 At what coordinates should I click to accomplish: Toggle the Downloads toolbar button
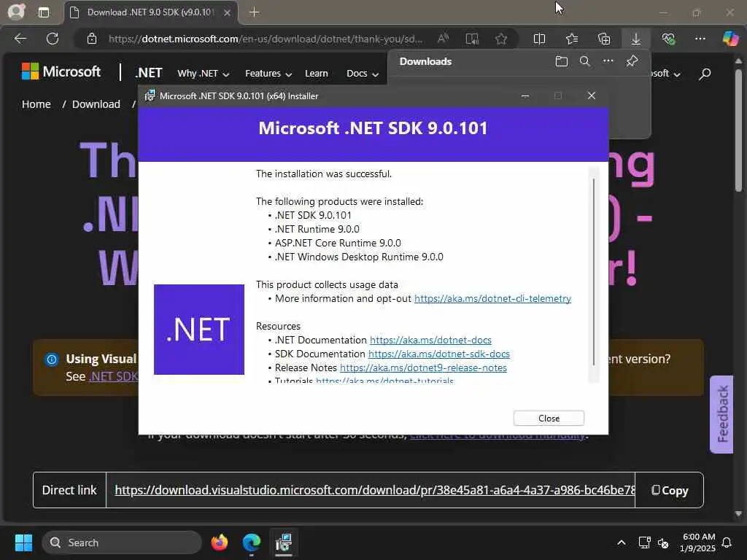click(x=636, y=39)
